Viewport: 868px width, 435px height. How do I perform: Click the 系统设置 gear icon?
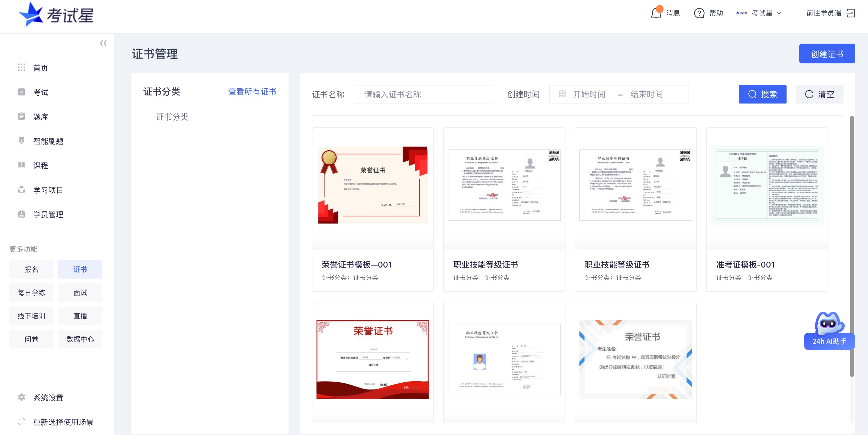pyautogui.click(x=22, y=397)
